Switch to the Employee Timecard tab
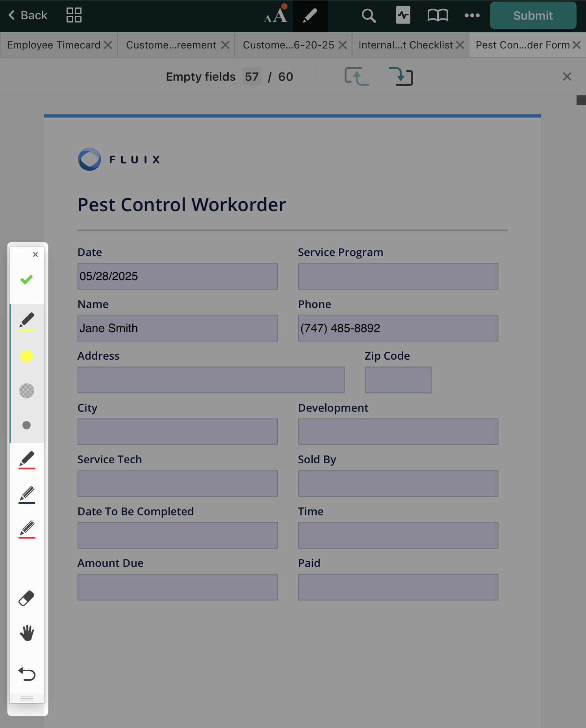586x728 pixels. point(54,45)
